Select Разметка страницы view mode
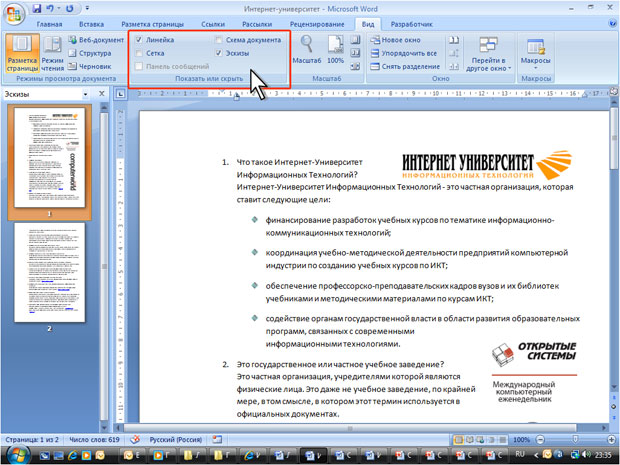This screenshot has height=465, width=620. click(23, 53)
